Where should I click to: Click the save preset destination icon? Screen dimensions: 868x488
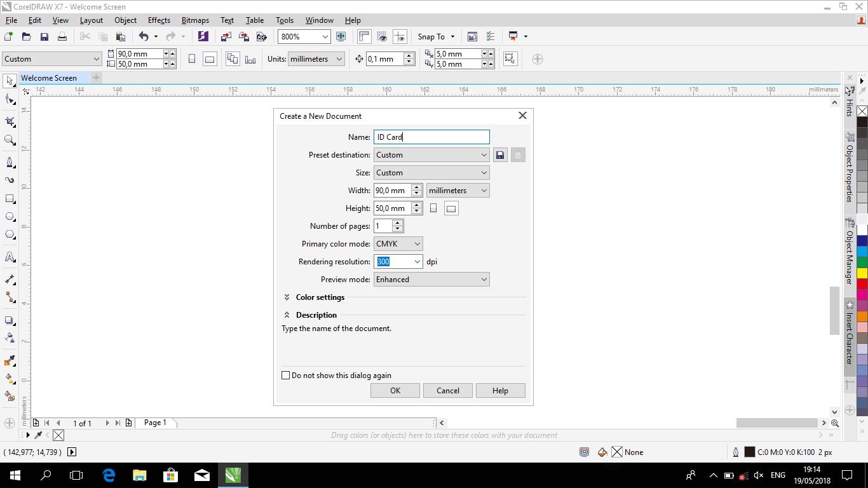500,155
